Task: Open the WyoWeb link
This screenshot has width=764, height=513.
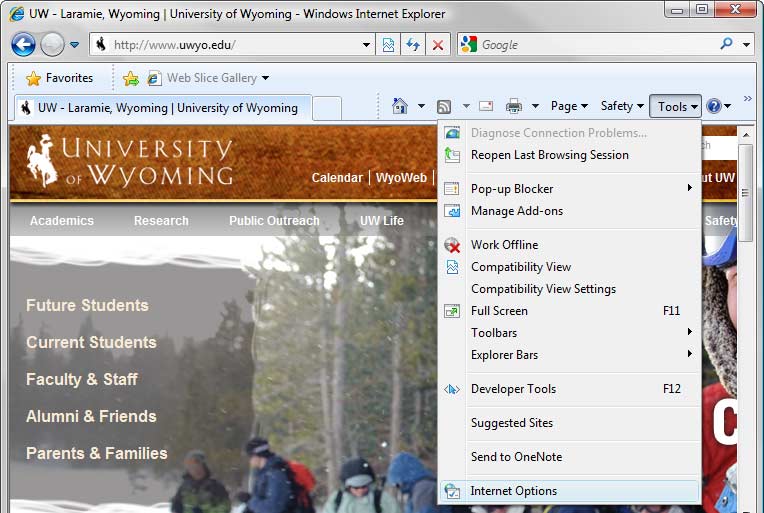Action: [401, 178]
